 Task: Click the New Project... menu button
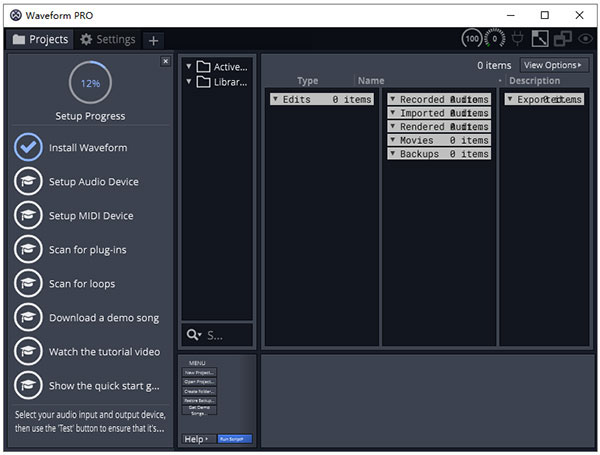click(199, 372)
